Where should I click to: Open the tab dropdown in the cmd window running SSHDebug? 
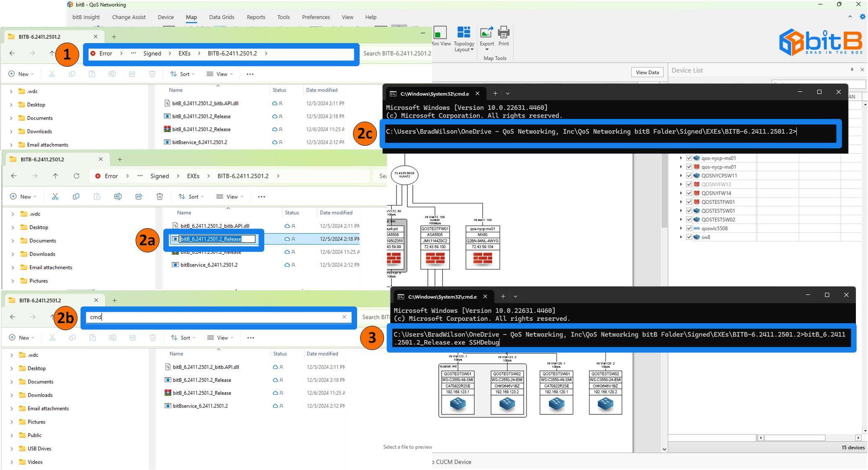tap(515, 296)
